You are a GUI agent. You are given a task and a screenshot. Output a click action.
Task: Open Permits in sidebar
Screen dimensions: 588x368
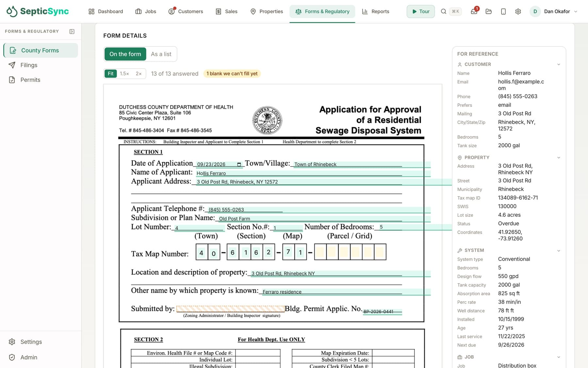(41, 80)
